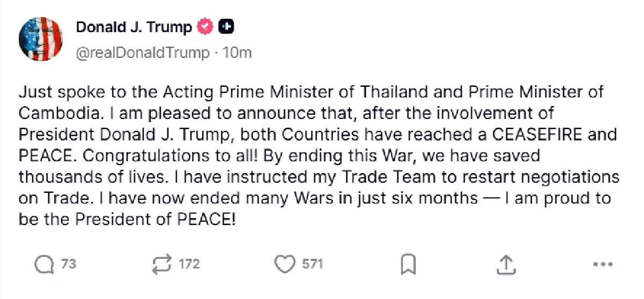Click the reply count 73

pos(69,264)
